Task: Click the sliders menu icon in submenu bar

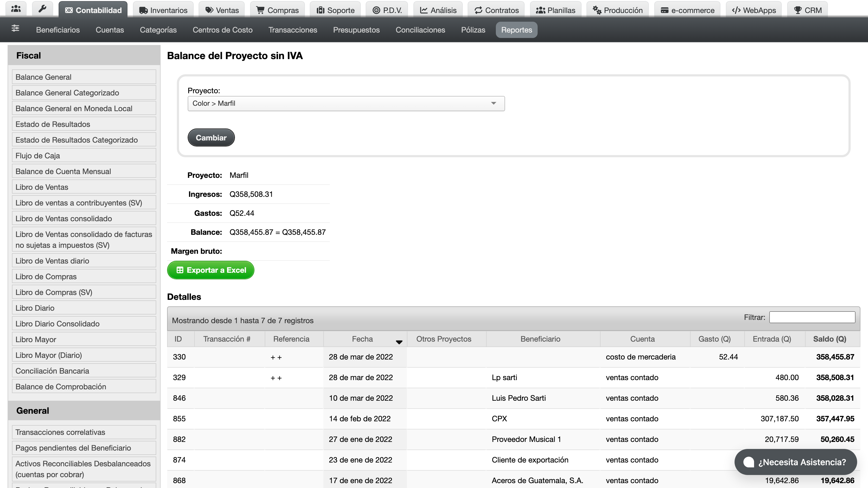Action: pyautogui.click(x=15, y=29)
